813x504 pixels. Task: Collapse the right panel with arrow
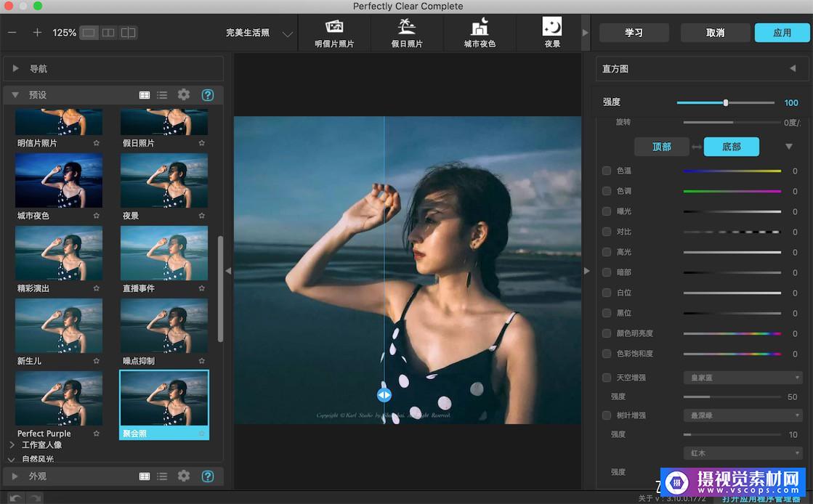pos(586,271)
